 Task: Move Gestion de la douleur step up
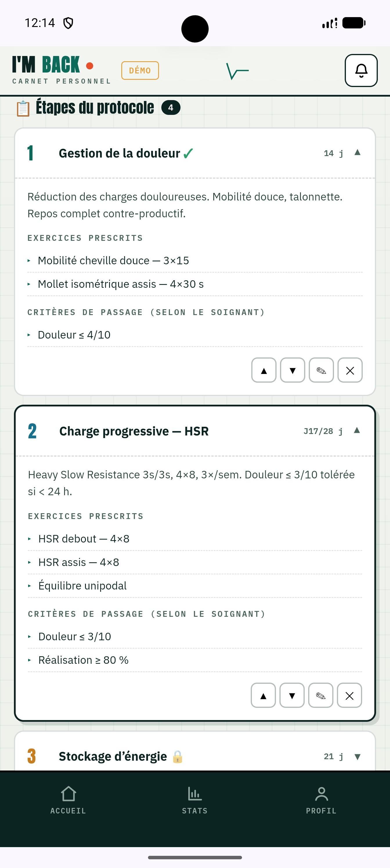click(263, 370)
